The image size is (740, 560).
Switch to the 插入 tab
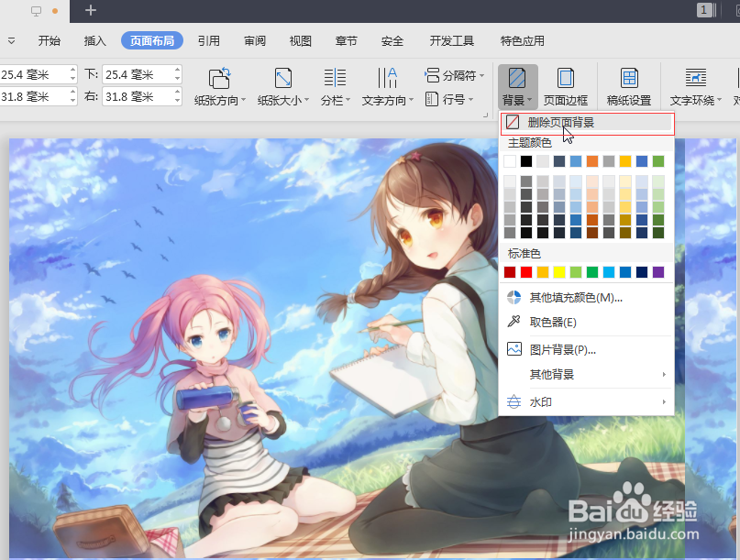(x=94, y=41)
